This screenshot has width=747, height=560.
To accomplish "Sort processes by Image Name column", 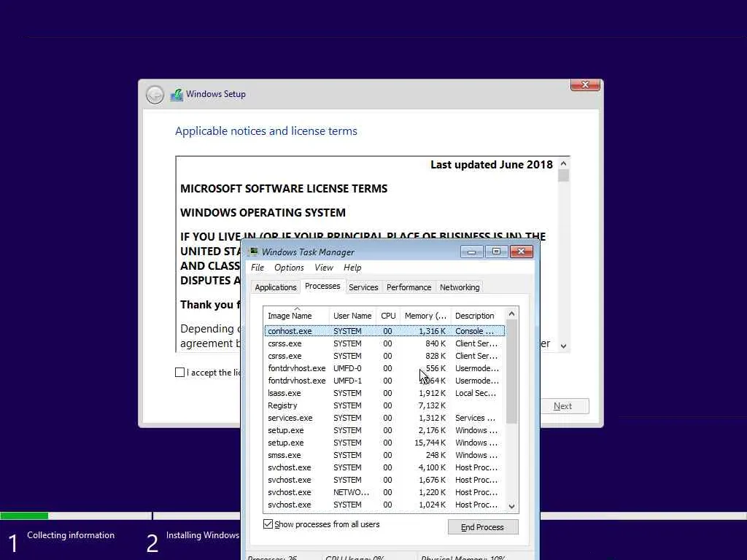I will (x=296, y=315).
